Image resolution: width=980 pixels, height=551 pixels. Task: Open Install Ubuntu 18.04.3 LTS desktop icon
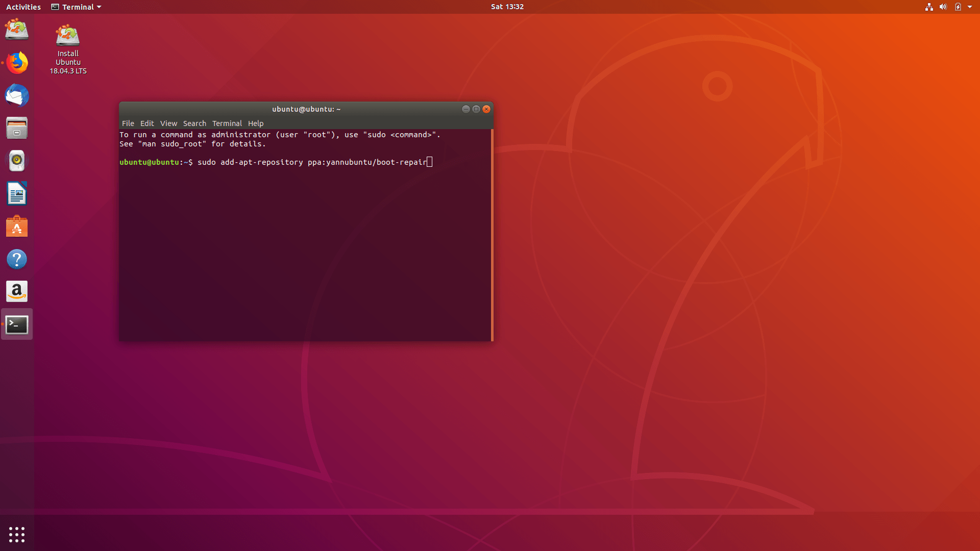(x=68, y=48)
